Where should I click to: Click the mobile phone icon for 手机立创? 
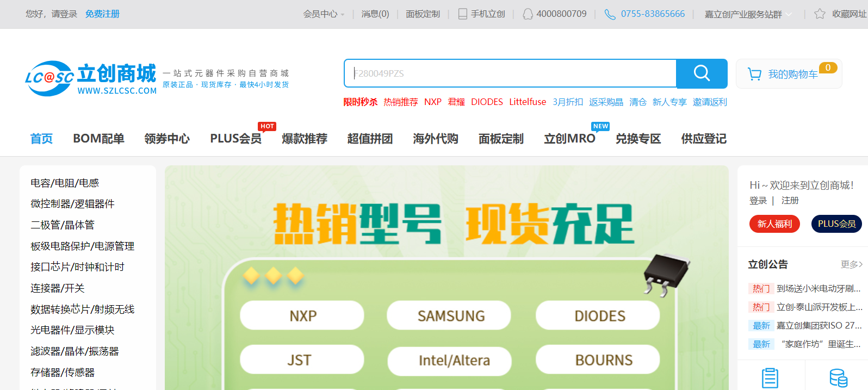pos(463,14)
